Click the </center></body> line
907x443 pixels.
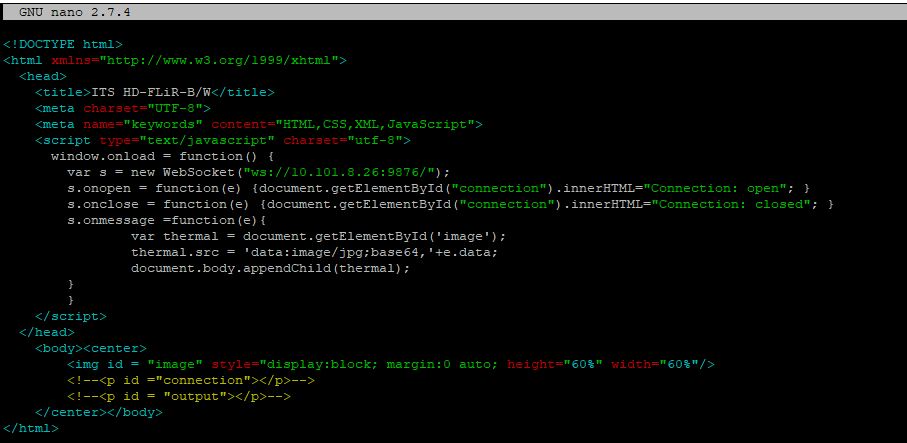point(99,413)
